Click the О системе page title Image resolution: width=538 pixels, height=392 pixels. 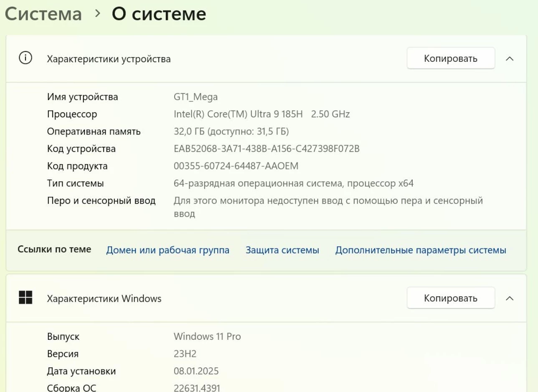click(x=159, y=14)
